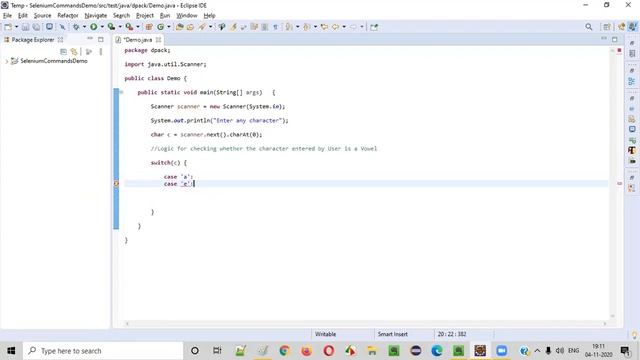The width and height of the screenshot is (640, 360).
Task: Click the Debug bug icon
Action: click(x=76, y=27)
